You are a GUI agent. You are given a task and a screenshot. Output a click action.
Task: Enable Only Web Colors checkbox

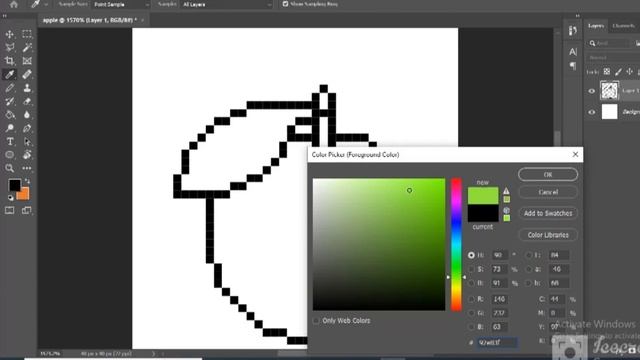tap(316, 321)
